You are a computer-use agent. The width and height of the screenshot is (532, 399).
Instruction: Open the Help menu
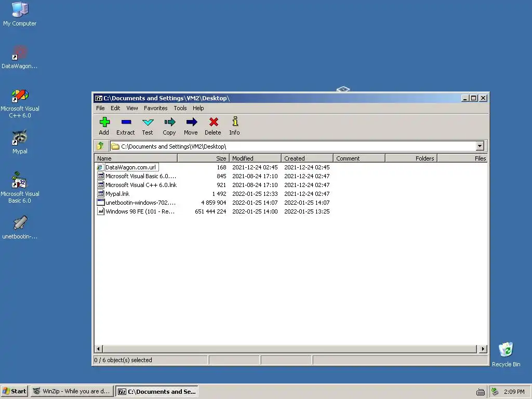(198, 108)
